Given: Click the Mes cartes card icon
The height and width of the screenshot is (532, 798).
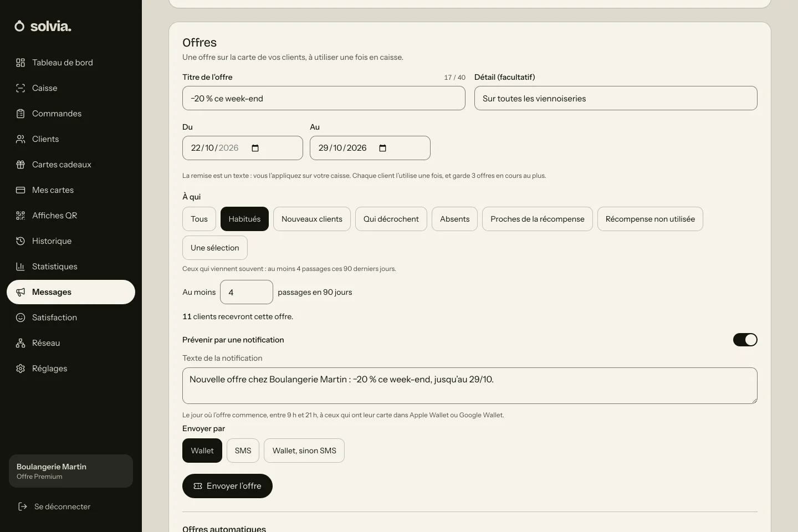Looking at the screenshot, I should tap(21, 190).
